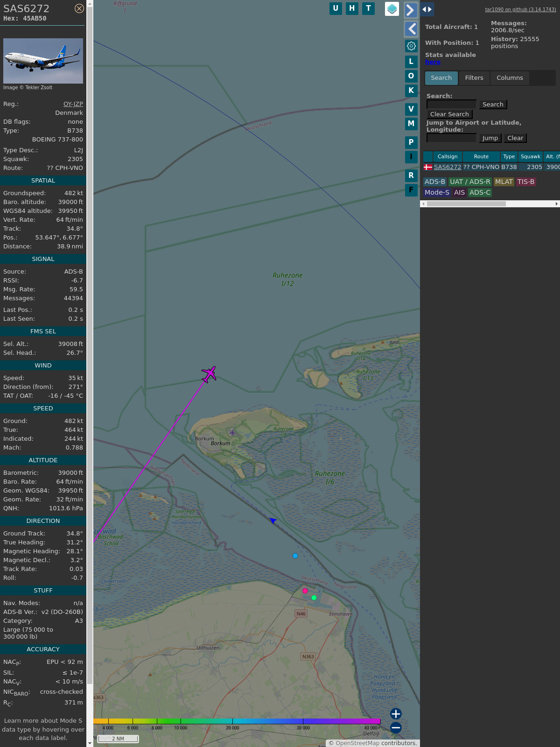
Task: Zoom in the map with plus button
Action: (396, 714)
